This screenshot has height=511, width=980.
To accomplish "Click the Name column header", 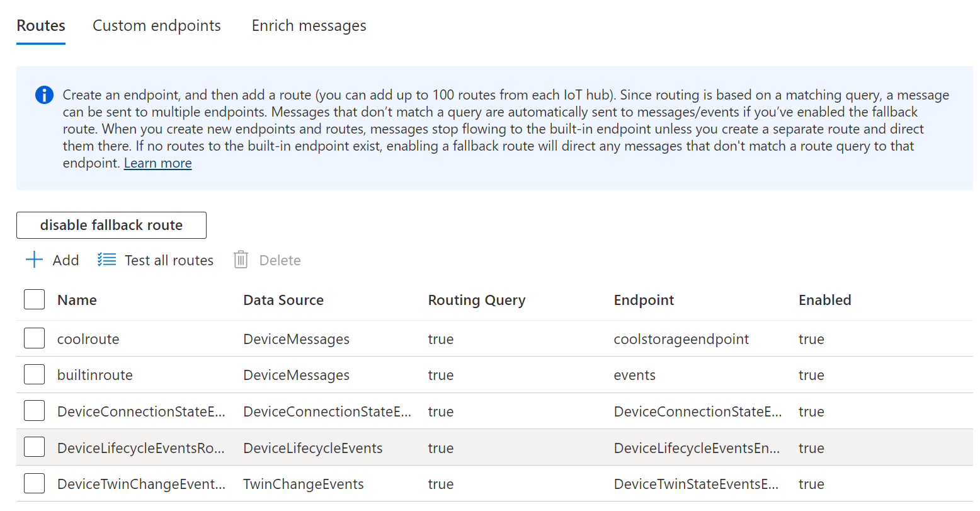I will point(76,299).
